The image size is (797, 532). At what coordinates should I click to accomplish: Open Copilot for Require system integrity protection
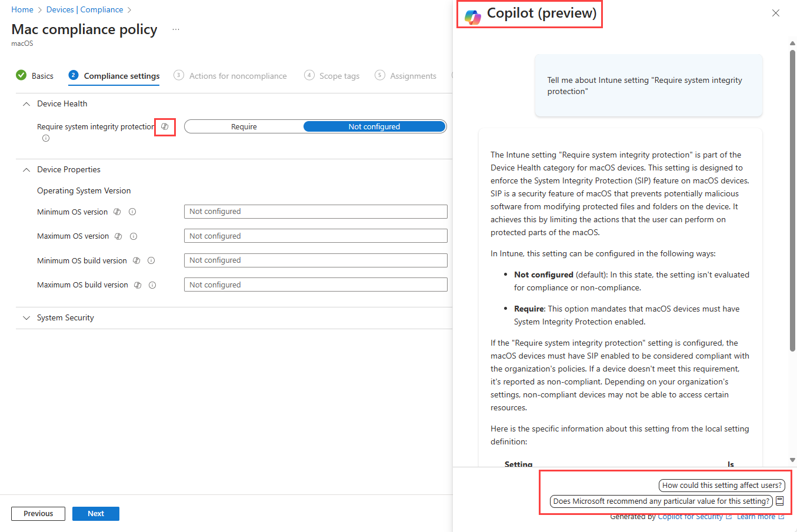tap(165, 126)
